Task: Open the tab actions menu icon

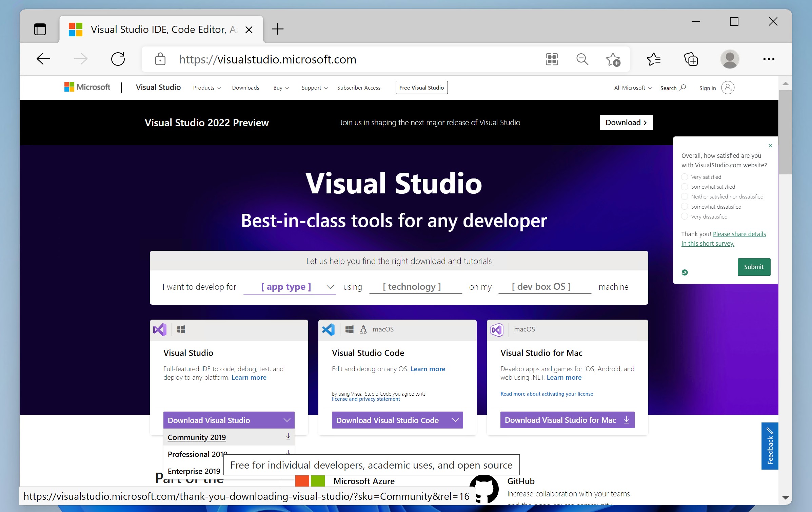Action: tap(40, 29)
